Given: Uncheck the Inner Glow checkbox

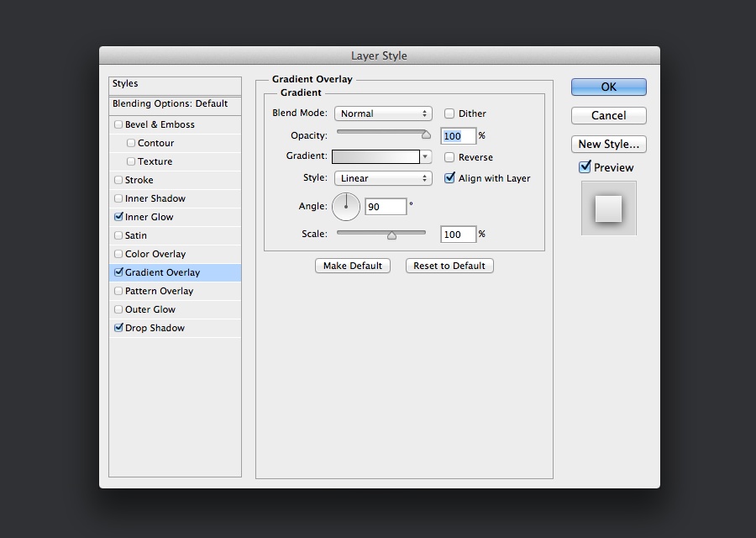Looking at the screenshot, I should click(x=118, y=217).
